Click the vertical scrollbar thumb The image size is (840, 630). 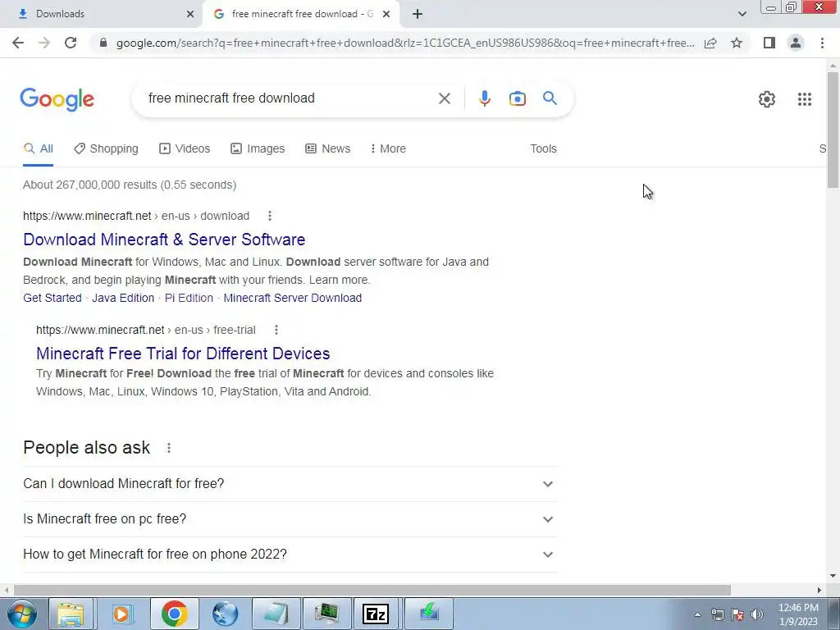pos(833,130)
